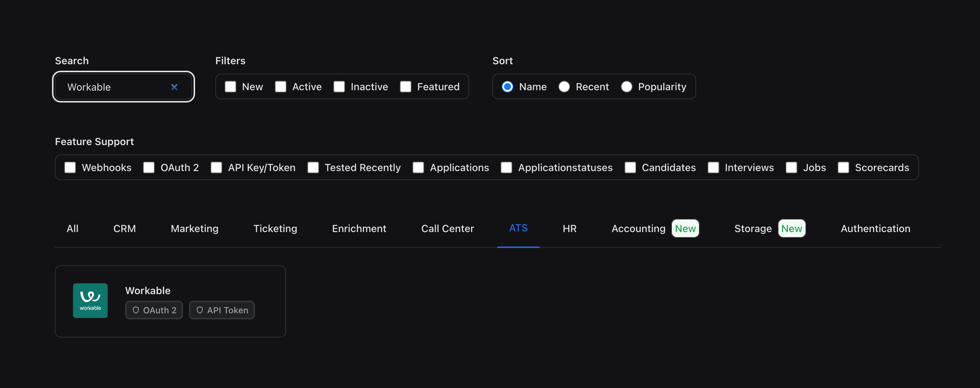
Task: Enable the Candidates feature checkbox
Action: [x=630, y=167]
